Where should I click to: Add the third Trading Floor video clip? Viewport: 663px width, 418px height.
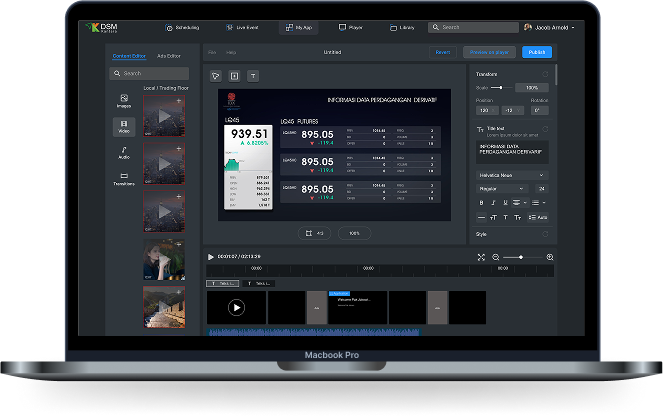pyautogui.click(x=179, y=197)
